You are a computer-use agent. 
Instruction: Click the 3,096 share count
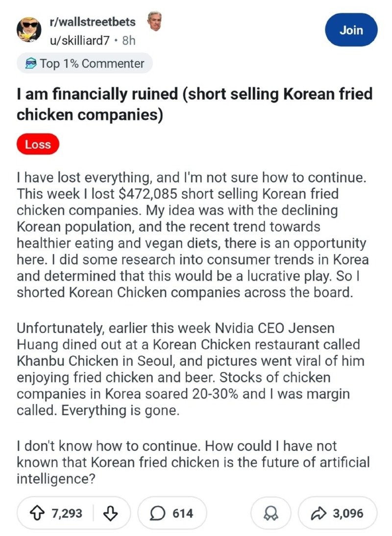pos(348,513)
